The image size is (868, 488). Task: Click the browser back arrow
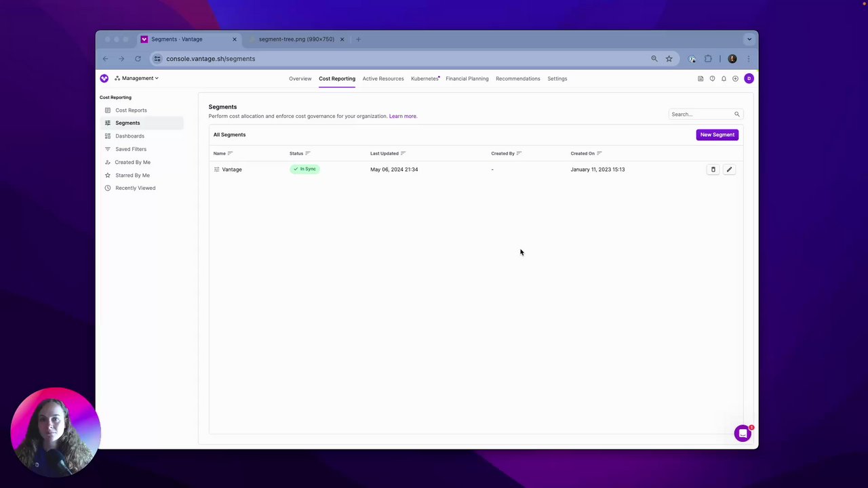(105, 59)
